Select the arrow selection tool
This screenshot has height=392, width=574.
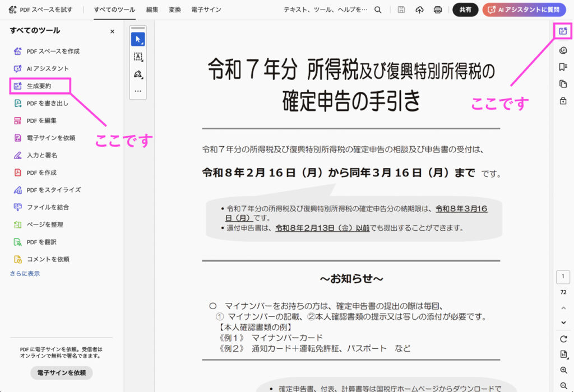138,39
